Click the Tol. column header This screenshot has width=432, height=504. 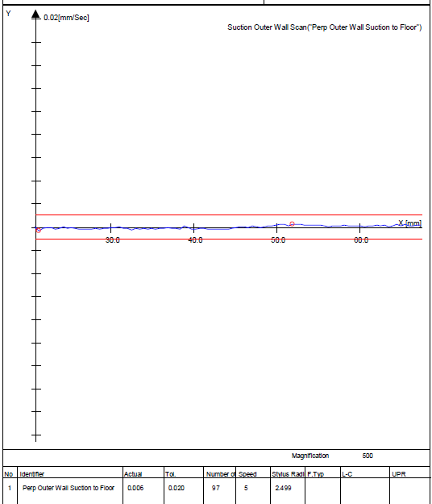(171, 474)
